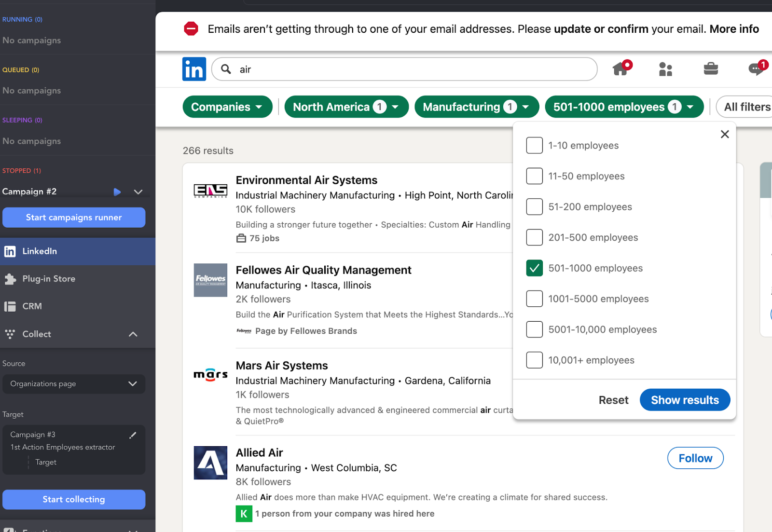Play Campaign #2 with the arrow icon
This screenshot has height=532, width=772.
pos(117,192)
